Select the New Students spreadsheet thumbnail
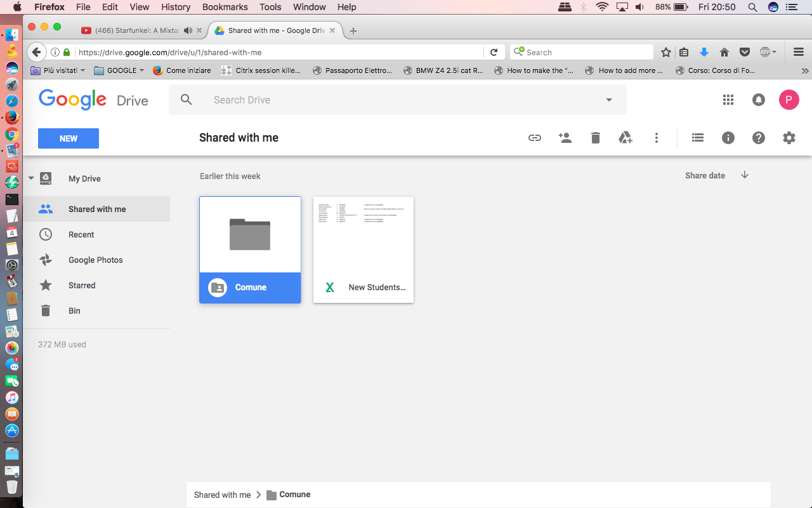The width and height of the screenshot is (812, 508). pos(363,250)
